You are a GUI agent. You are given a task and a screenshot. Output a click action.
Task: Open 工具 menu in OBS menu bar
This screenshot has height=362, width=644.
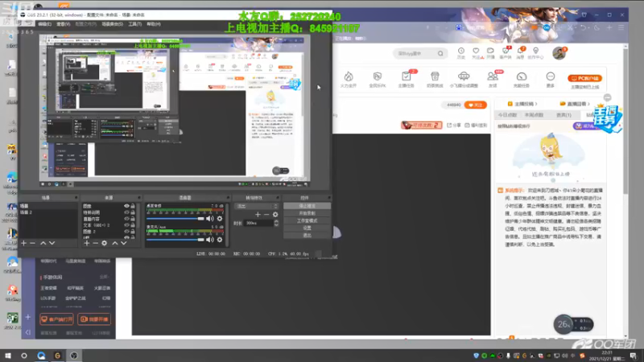[135, 24]
